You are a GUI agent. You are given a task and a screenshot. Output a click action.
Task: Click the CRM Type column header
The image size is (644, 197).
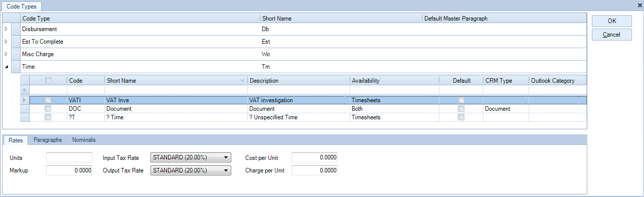click(x=506, y=80)
